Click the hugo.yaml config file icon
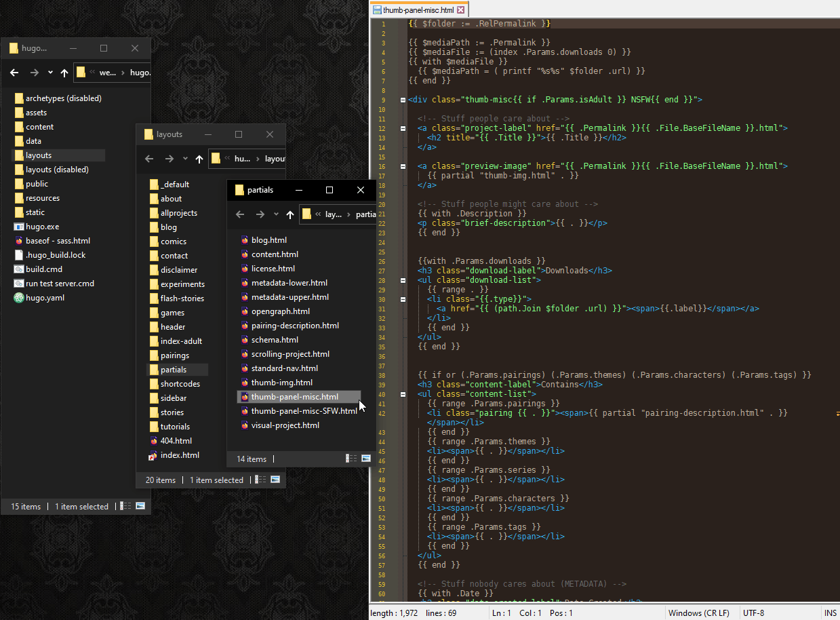Viewport: 840px width, 620px height. 19,298
